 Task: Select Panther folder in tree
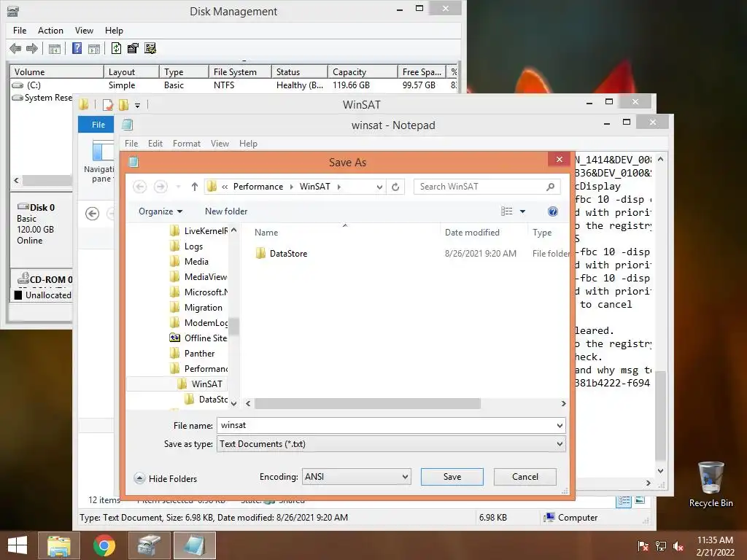[x=199, y=354]
